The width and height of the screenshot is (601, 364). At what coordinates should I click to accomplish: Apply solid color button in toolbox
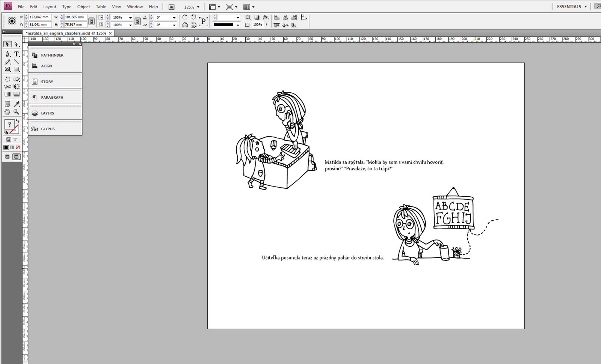click(6, 147)
